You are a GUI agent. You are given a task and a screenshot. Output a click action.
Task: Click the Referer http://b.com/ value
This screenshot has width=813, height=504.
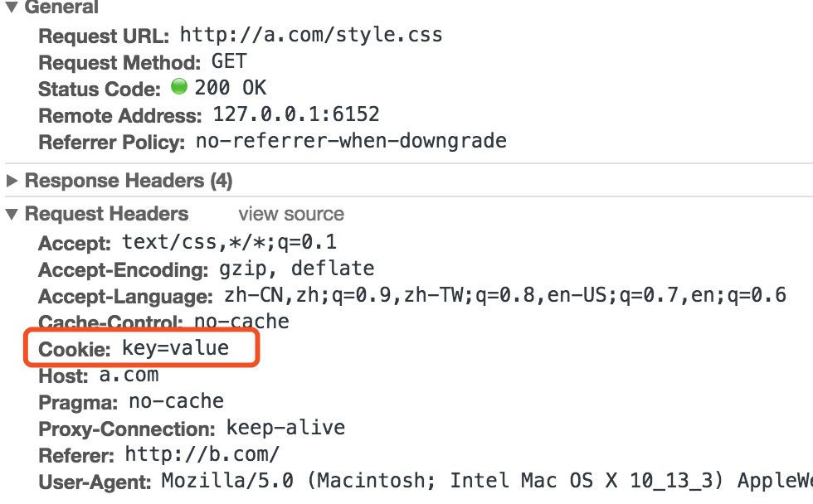tap(202, 454)
